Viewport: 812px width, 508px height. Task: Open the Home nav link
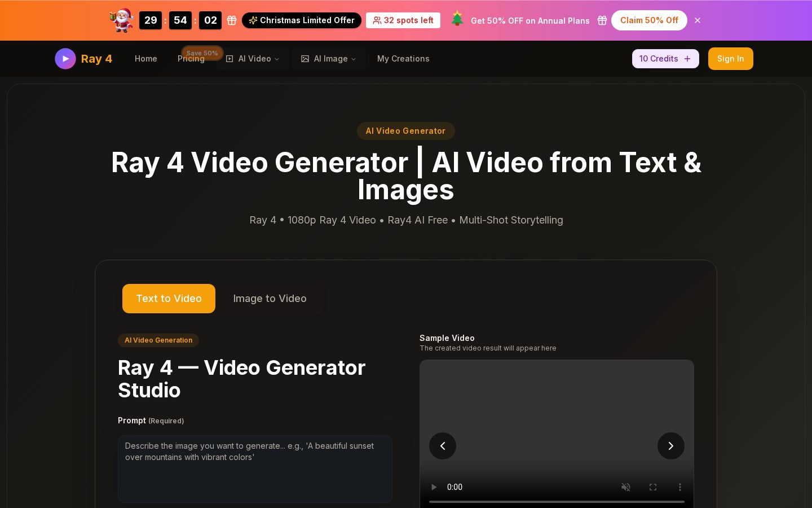tap(146, 59)
